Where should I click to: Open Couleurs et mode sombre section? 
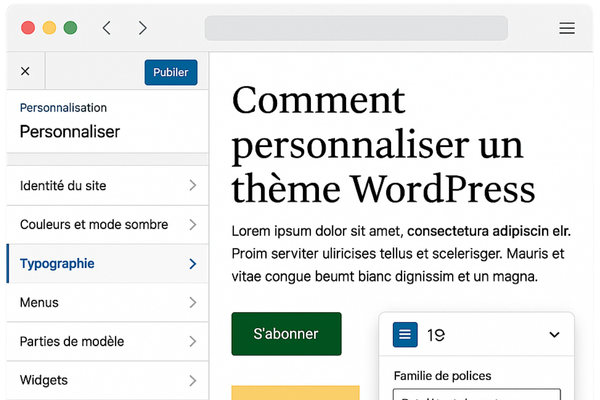coord(108,224)
